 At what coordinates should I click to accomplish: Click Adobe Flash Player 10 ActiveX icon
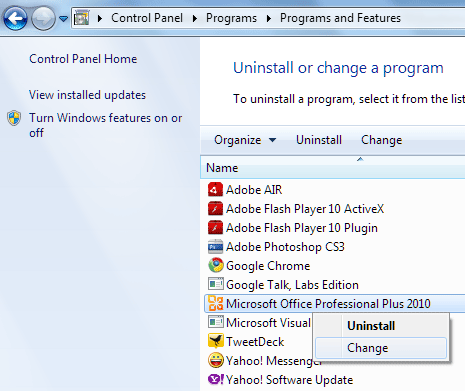[x=215, y=209]
